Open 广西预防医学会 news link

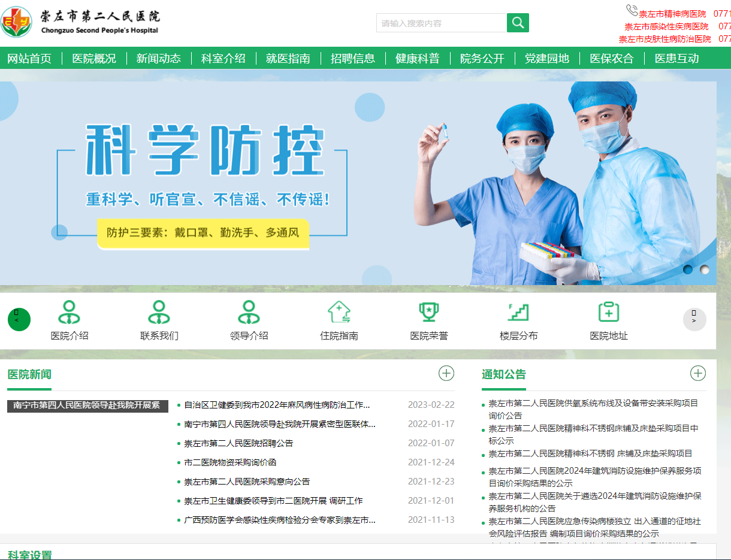[x=280, y=520]
